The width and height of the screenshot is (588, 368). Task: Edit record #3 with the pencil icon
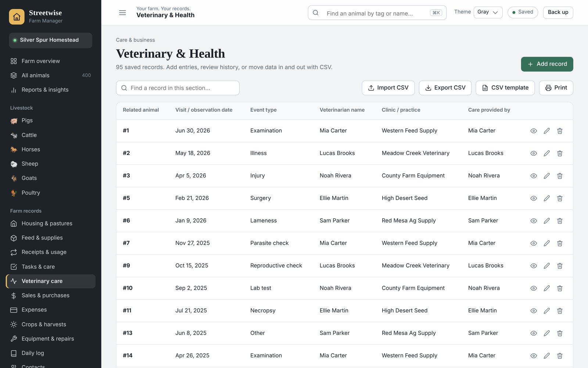[x=547, y=176]
